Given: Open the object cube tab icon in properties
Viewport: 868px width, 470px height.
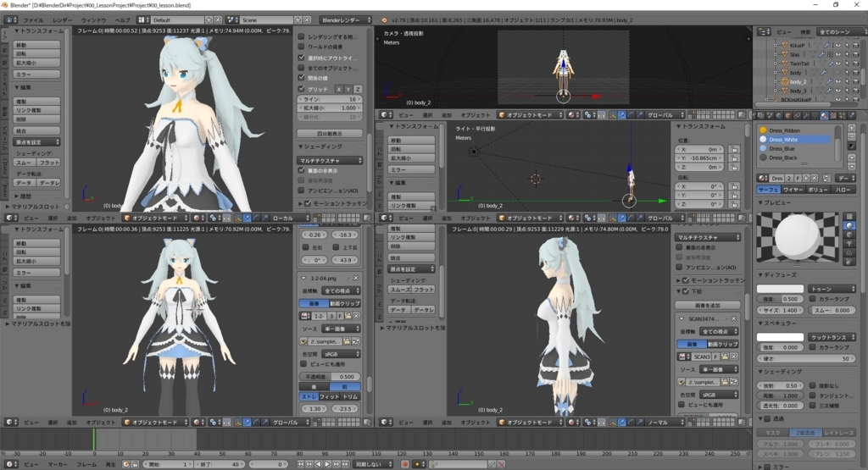Looking at the screenshot, I should (787, 115).
